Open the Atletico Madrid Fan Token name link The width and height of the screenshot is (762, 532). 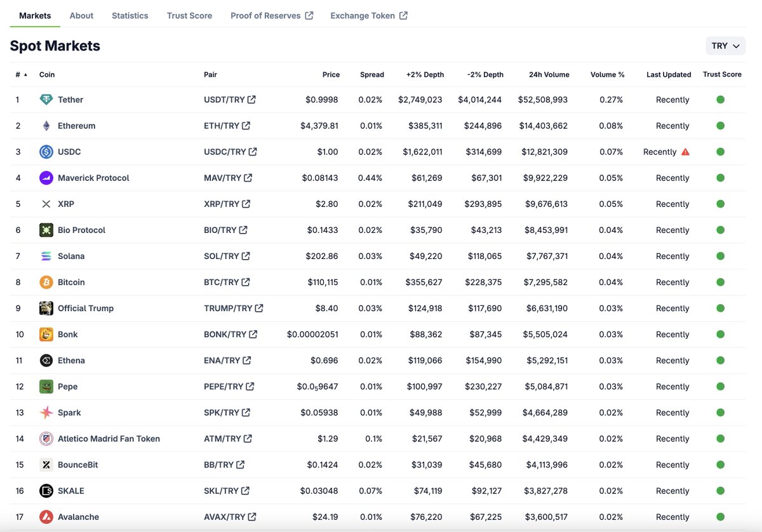point(109,438)
